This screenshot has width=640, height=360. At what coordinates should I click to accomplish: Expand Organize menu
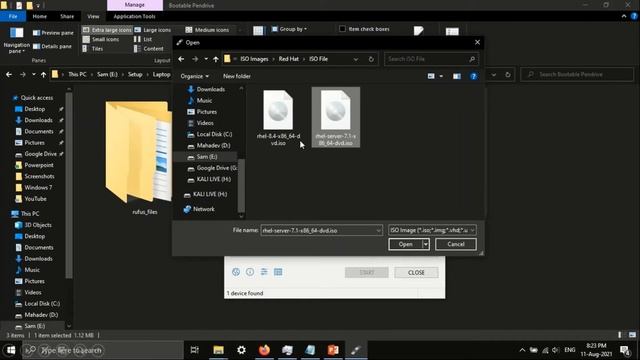click(x=195, y=76)
